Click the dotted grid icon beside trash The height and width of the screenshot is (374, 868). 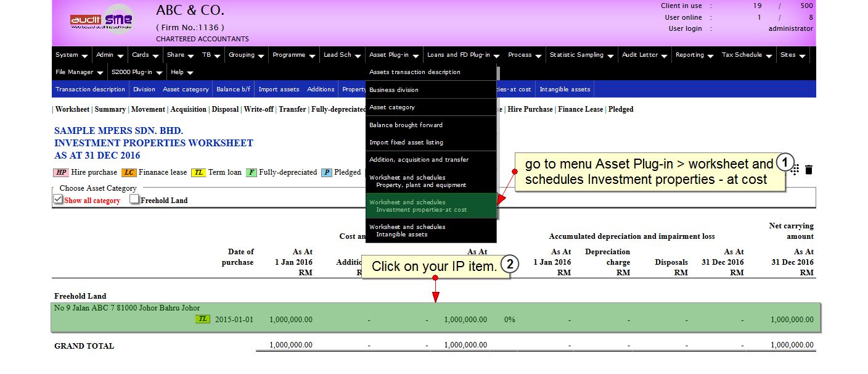(795, 170)
